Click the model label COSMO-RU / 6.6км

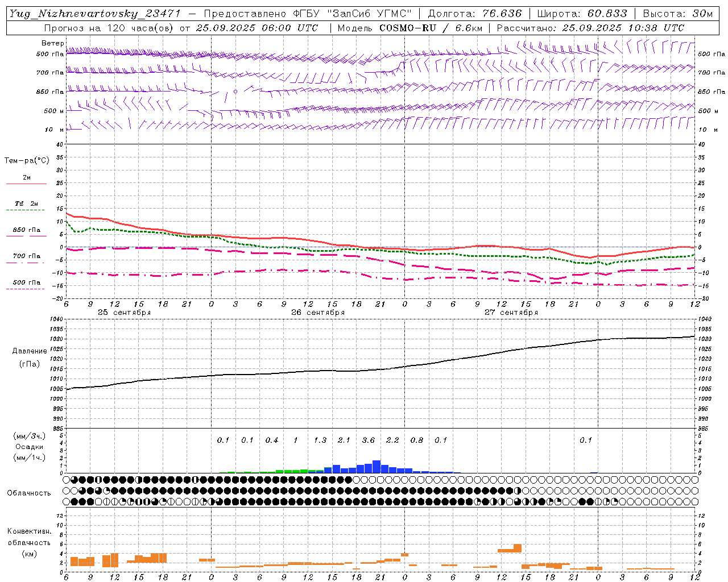coord(431,28)
